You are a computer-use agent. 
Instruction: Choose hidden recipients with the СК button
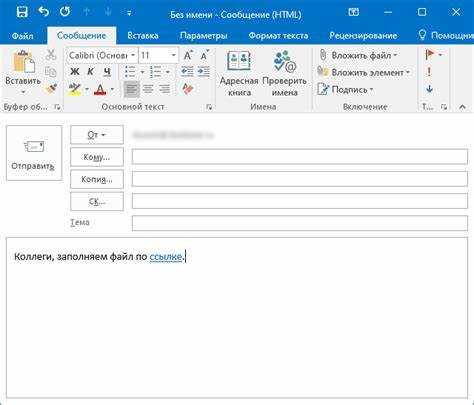point(97,201)
